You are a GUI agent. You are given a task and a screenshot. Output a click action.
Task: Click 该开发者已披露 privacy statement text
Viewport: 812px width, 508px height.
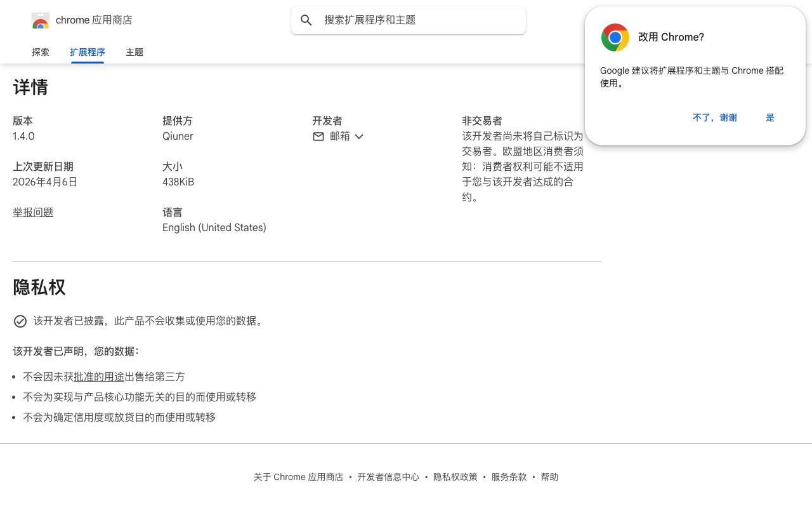click(150, 321)
